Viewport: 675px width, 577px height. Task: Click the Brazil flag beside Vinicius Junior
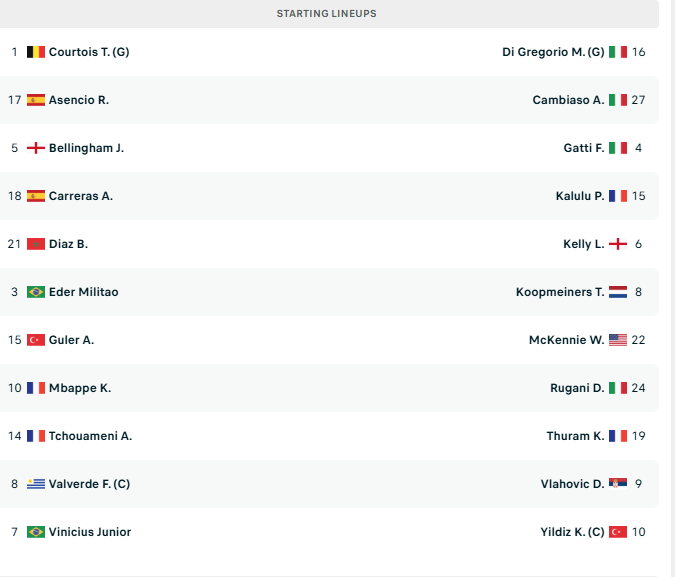point(36,532)
